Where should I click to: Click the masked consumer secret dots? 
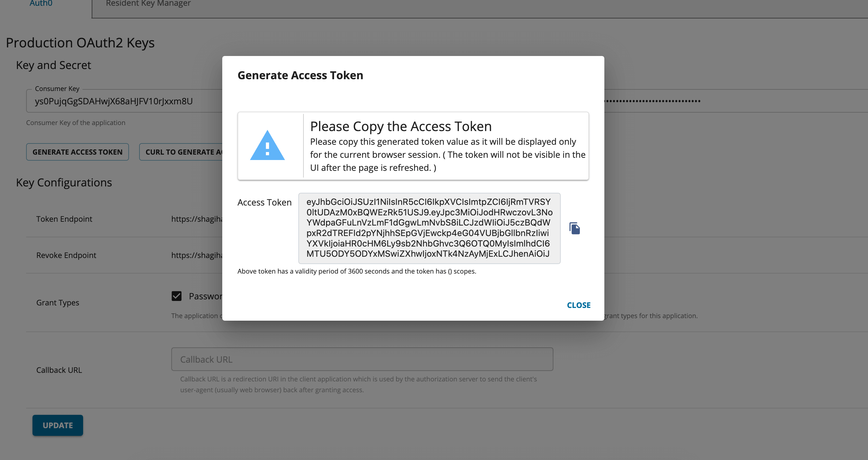point(652,101)
